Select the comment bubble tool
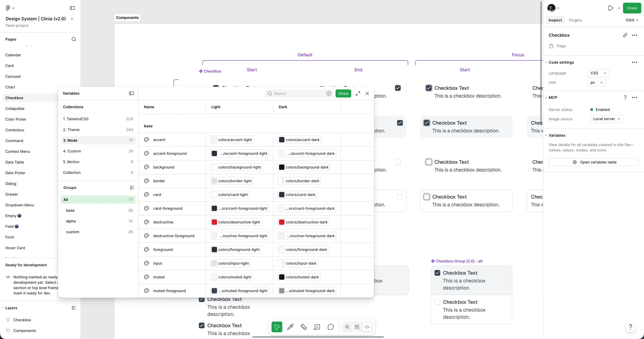 coord(331,327)
